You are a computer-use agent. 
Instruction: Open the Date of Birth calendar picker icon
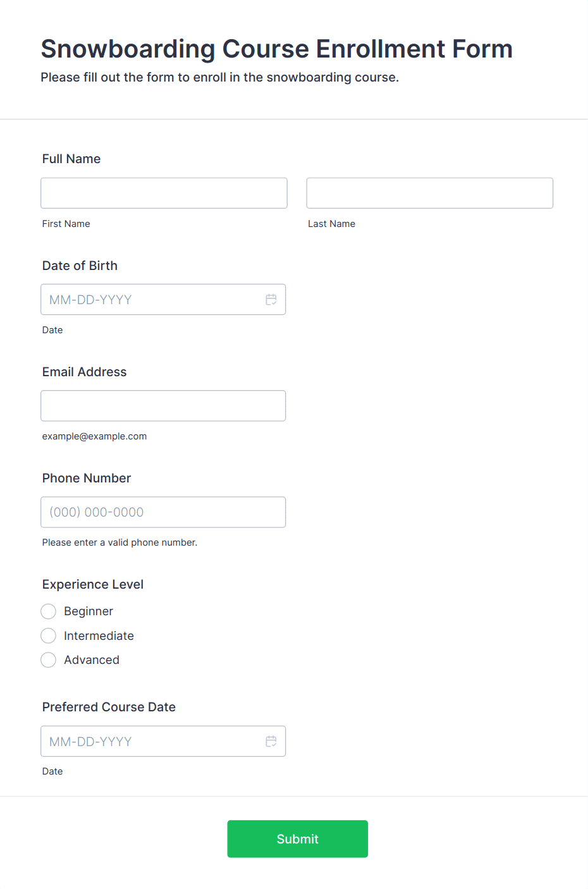271,300
